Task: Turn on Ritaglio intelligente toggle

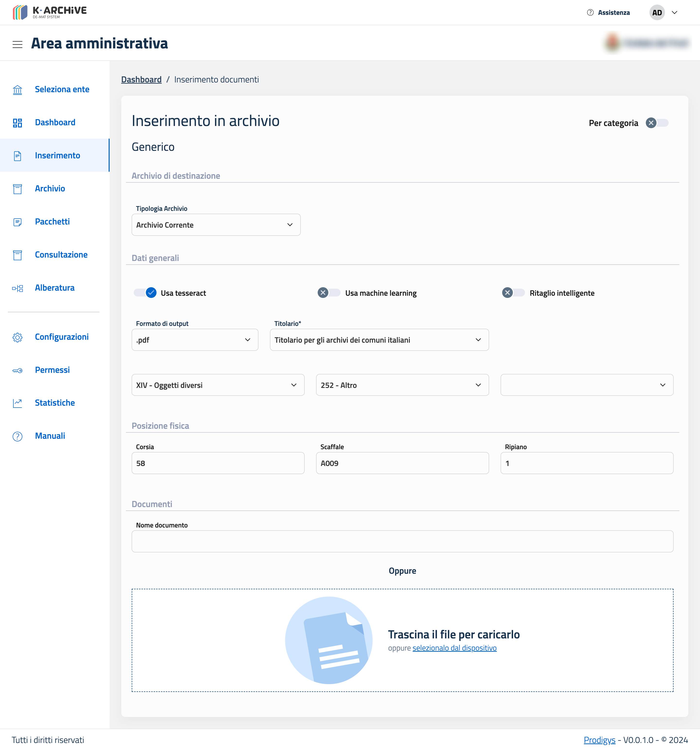Action: [513, 293]
